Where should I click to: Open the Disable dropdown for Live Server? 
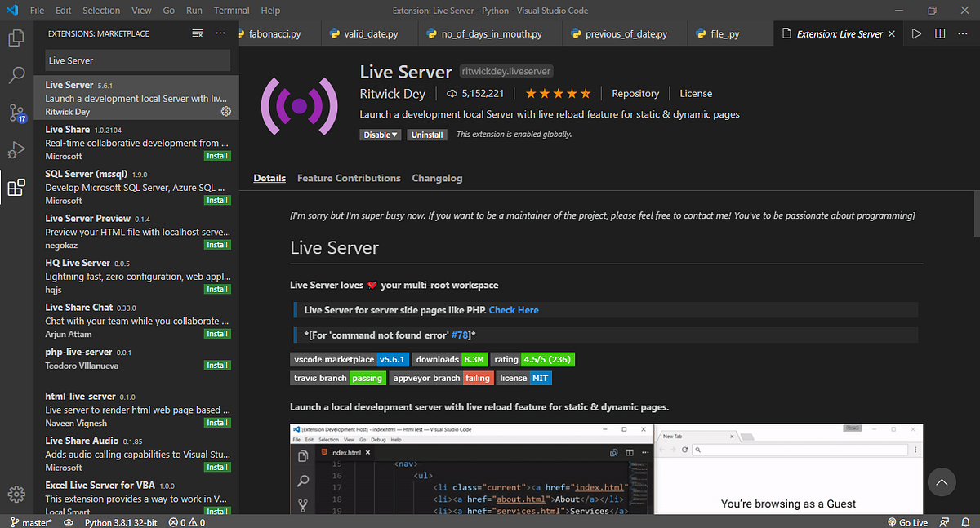coord(380,134)
